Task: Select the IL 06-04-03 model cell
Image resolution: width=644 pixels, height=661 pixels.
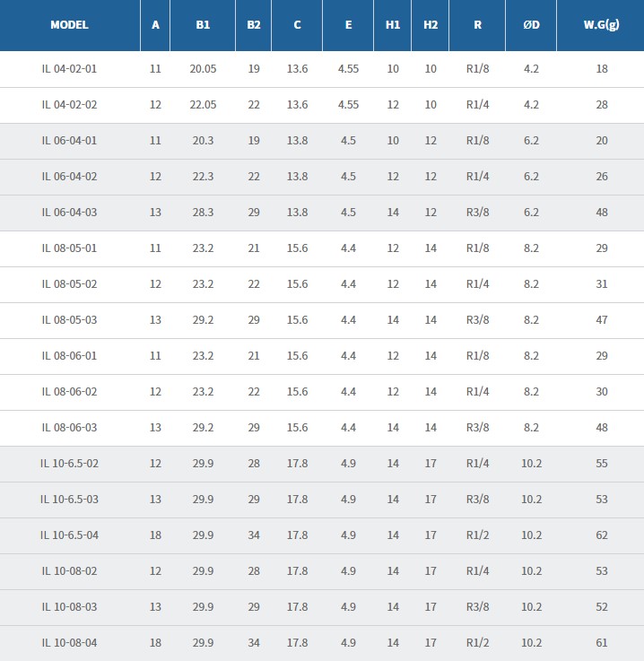Action: (x=69, y=213)
